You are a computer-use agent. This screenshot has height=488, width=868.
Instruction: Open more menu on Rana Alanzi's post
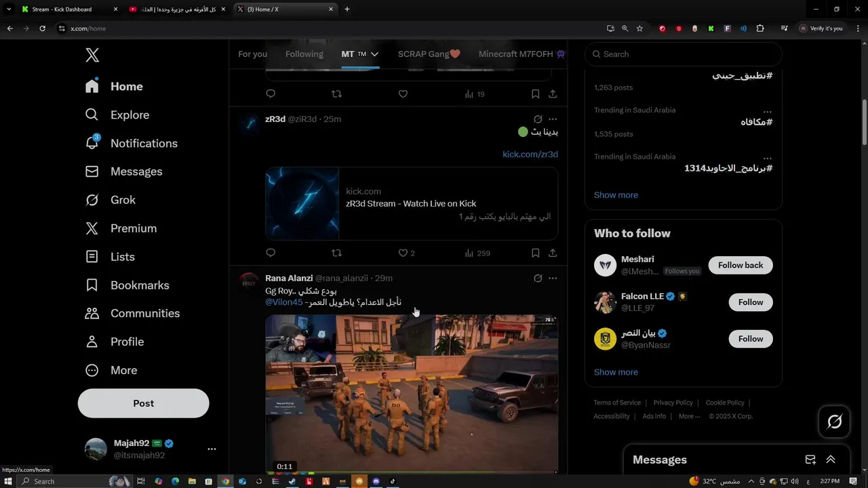click(x=553, y=279)
